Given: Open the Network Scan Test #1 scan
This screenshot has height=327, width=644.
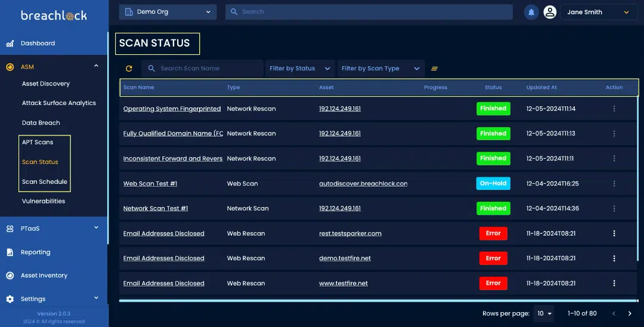Looking at the screenshot, I should [156, 208].
